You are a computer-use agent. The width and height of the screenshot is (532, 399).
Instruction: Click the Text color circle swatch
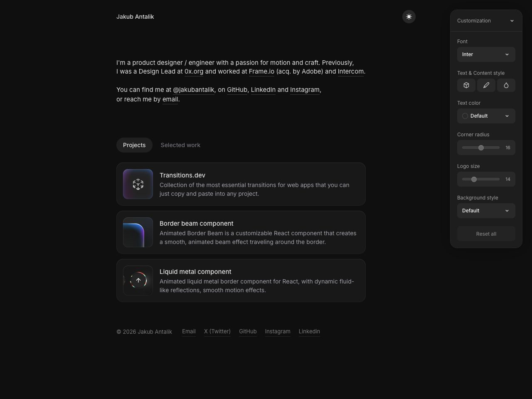pyautogui.click(x=465, y=116)
